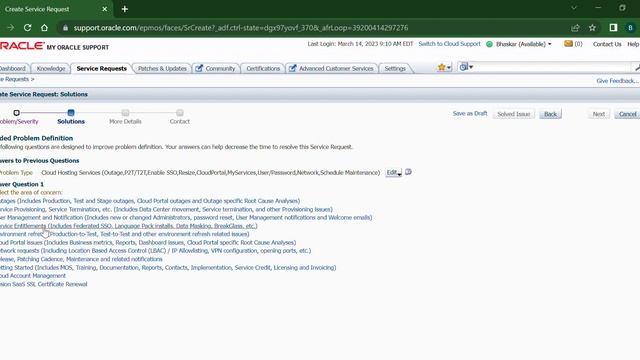The image size is (640, 360).
Task: Click the Service Requests breadcrumb link
Action: point(14,79)
